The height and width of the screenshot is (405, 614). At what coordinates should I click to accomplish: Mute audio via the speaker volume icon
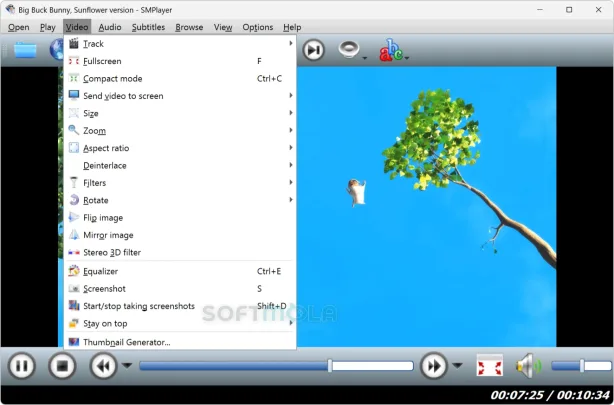coord(528,366)
